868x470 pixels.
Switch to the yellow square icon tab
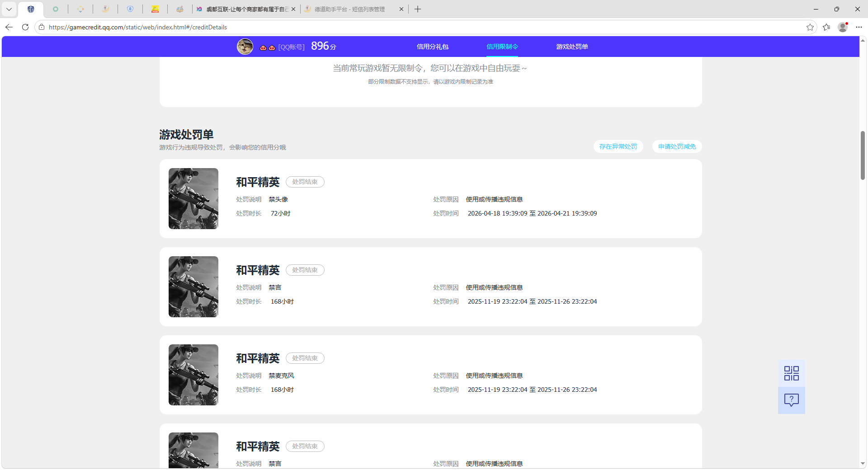point(155,9)
